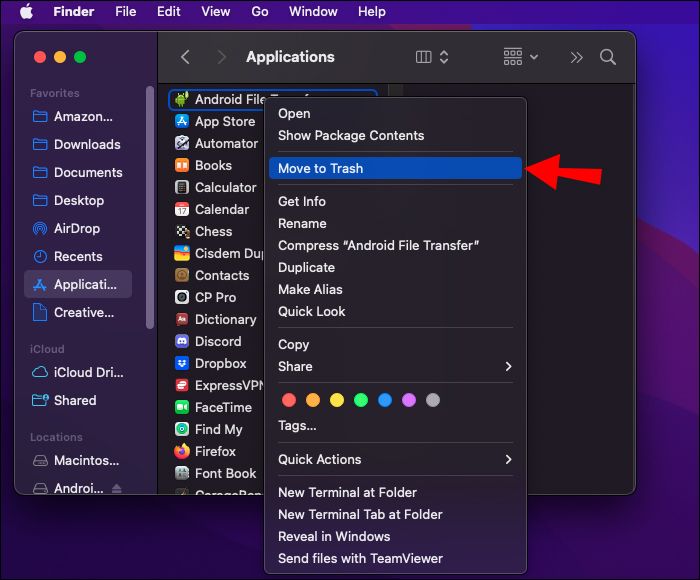Select the Calendar app icon
This screenshot has width=700, height=580.
click(182, 209)
